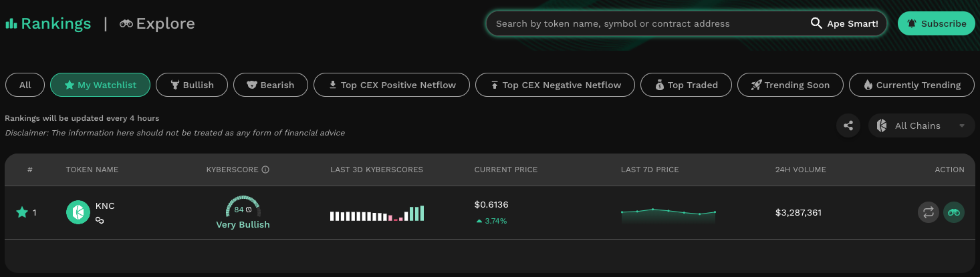980x277 pixels.
Task: Click the chain link icon under KNC
Action: point(100,220)
